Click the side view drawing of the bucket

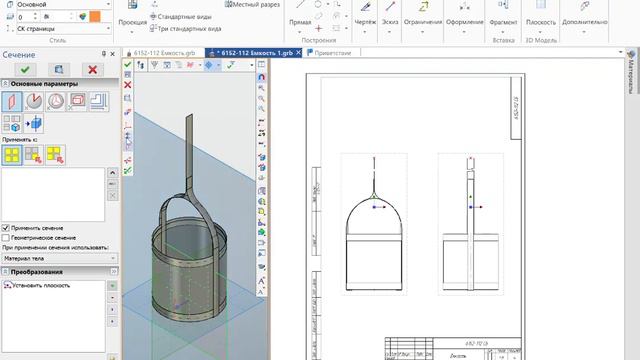pos(471,224)
